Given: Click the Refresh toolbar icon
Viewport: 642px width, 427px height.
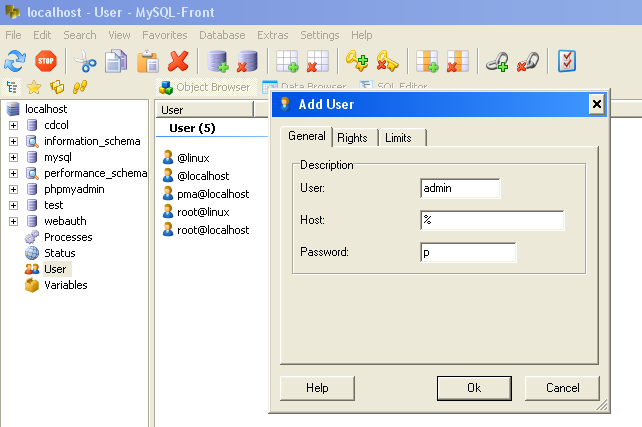Looking at the screenshot, I should (14, 62).
